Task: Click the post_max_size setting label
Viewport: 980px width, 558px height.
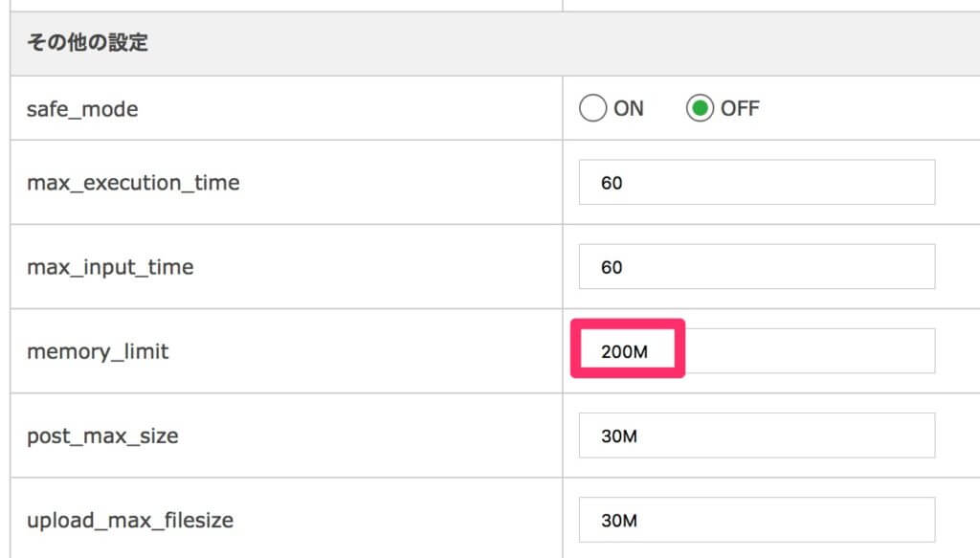Action: point(102,436)
